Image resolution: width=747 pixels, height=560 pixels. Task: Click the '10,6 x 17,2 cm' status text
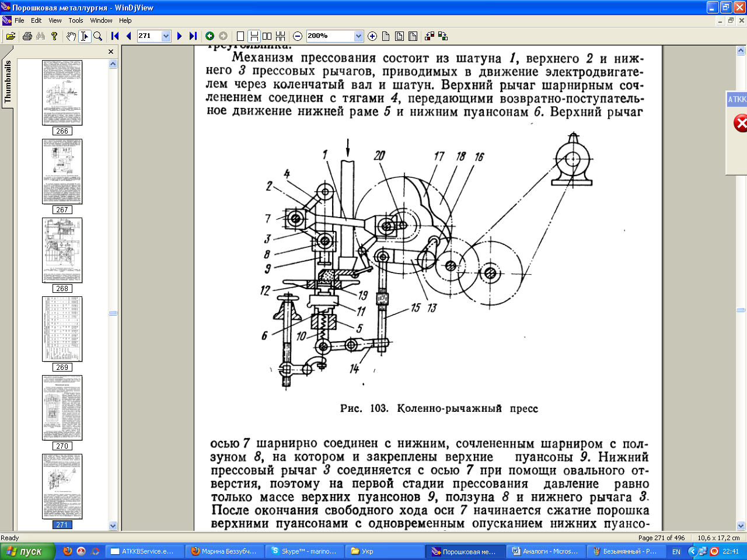tap(718, 538)
